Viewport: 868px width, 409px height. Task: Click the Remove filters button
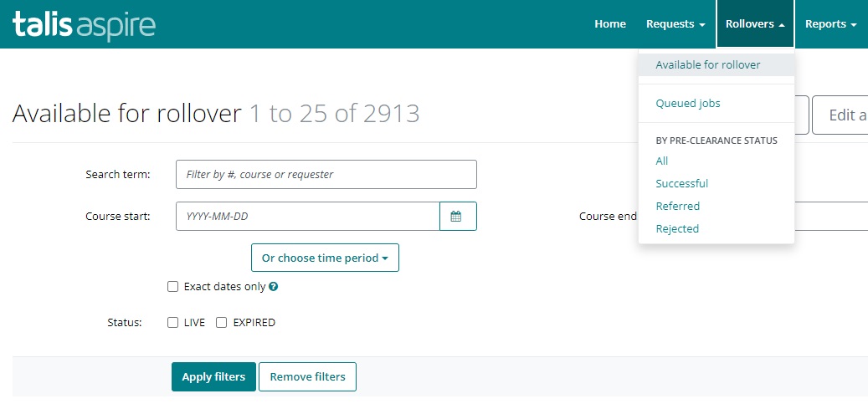click(x=307, y=376)
